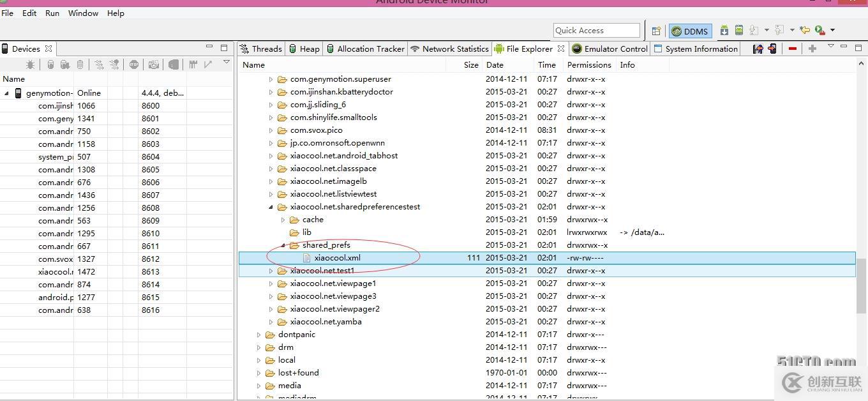Collapse the shared_prefs folder
The width and height of the screenshot is (868, 401).
tap(283, 245)
